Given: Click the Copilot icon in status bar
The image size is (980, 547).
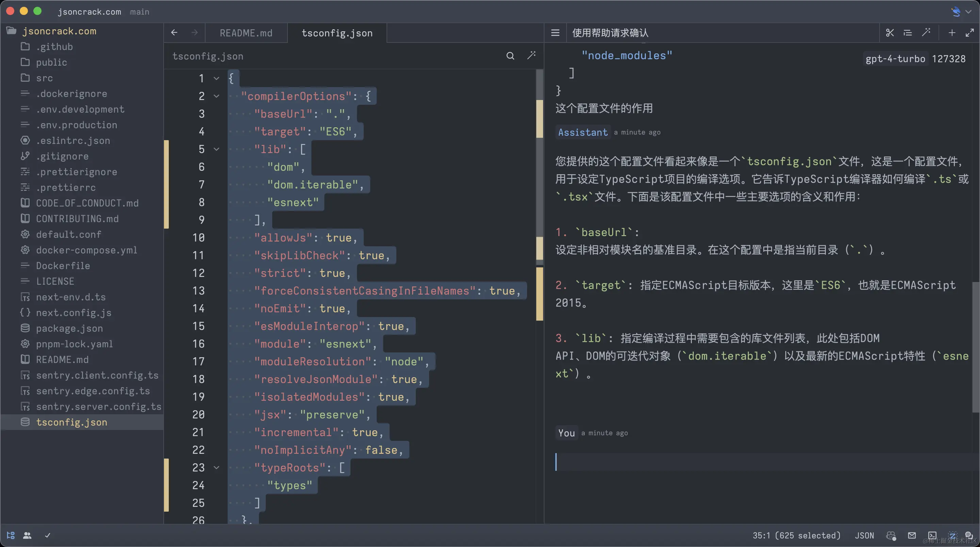Looking at the screenshot, I should (x=891, y=535).
